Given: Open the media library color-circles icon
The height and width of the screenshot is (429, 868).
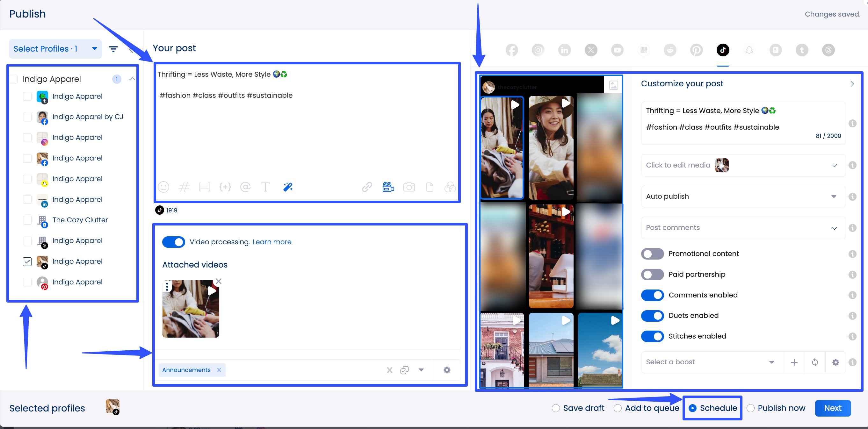Looking at the screenshot, I should [x=450, y=188].
